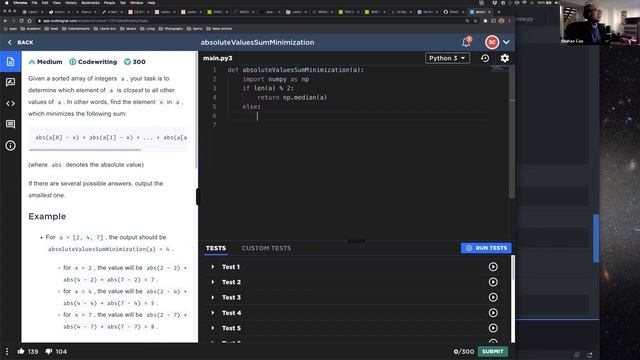Go back using the BACK arrow link
The height and width of the screenshot is (360, 640).
(x=20, y=42)
